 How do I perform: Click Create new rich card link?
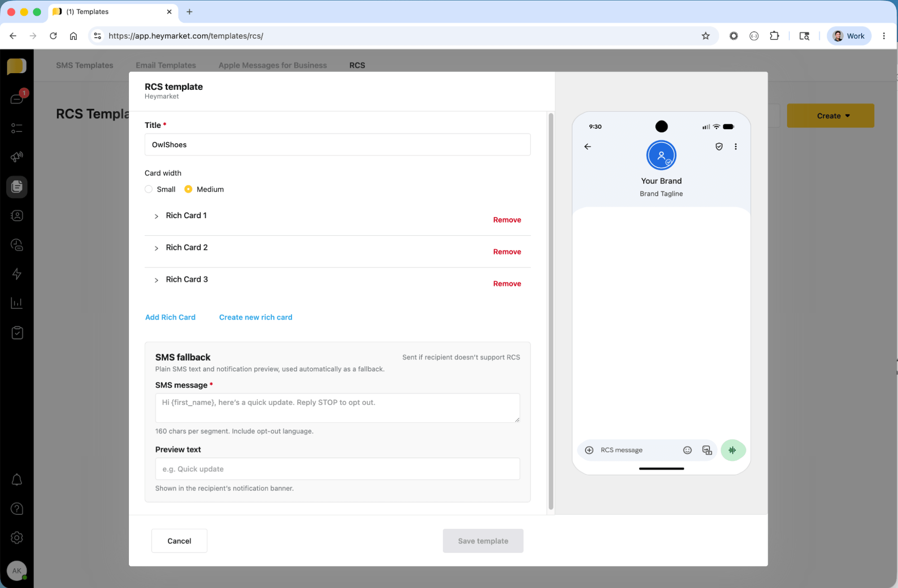coord(256,317)
